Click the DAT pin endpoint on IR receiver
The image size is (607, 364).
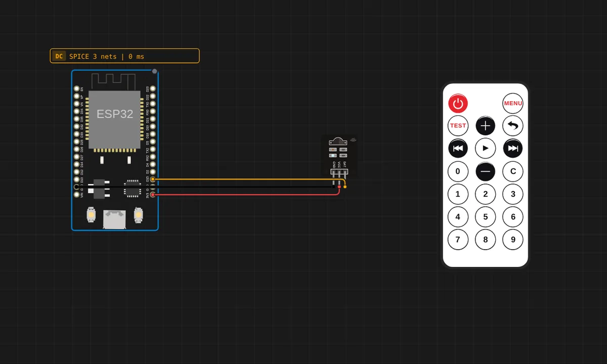345,187
